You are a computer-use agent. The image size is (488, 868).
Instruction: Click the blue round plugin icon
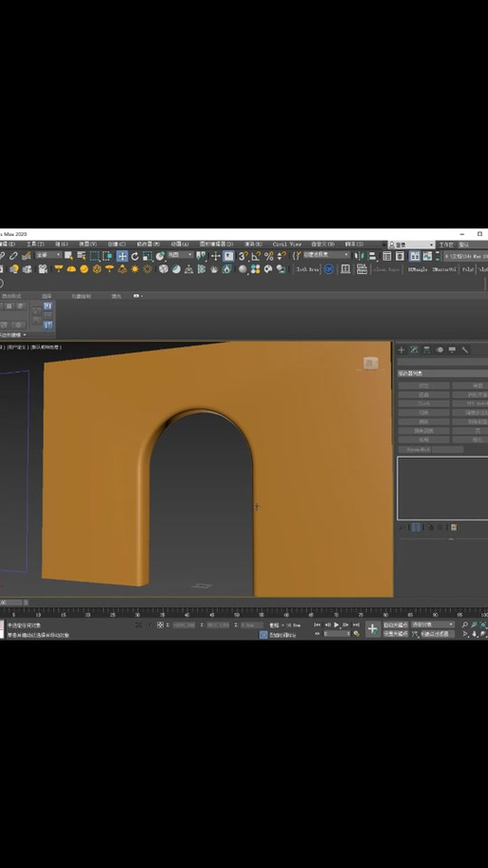[328, 269]
